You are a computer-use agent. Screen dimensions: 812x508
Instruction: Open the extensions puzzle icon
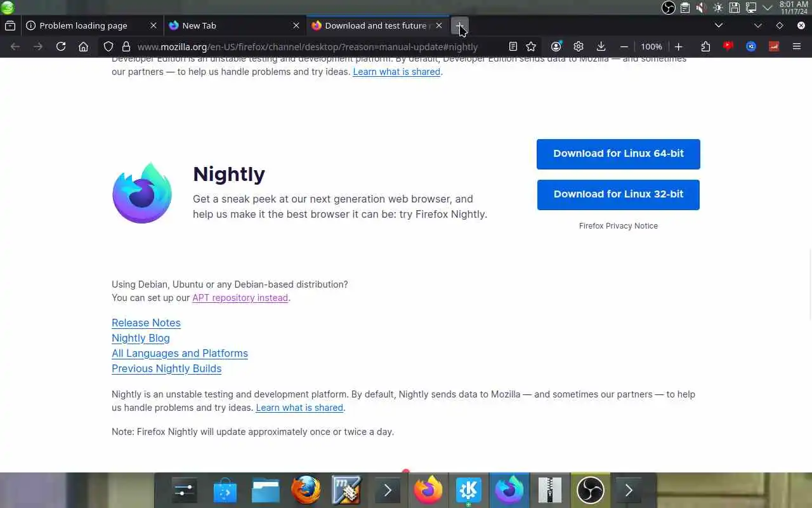coord(705,46)
